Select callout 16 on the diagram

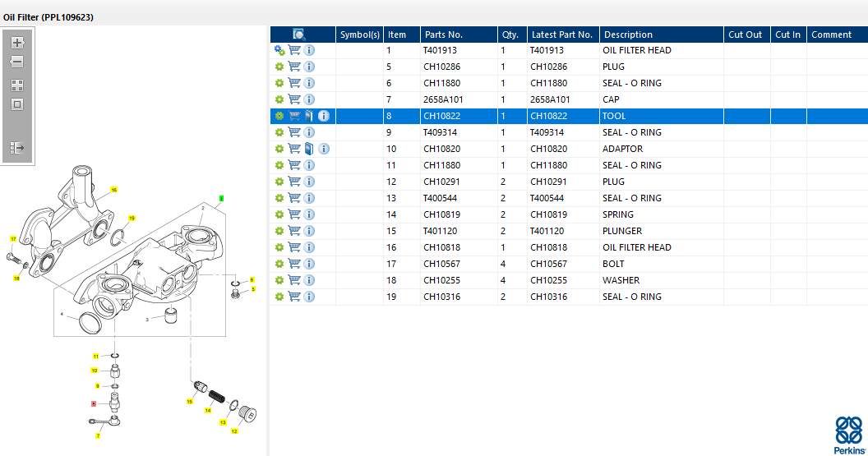coord(113,190)
